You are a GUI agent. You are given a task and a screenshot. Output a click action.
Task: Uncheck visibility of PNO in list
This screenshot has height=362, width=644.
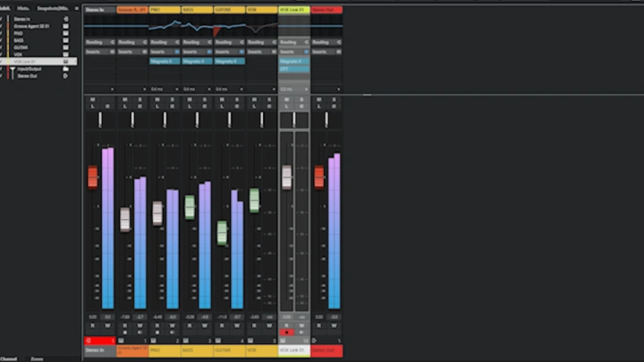pyautogui.click(x=1, y=33)
